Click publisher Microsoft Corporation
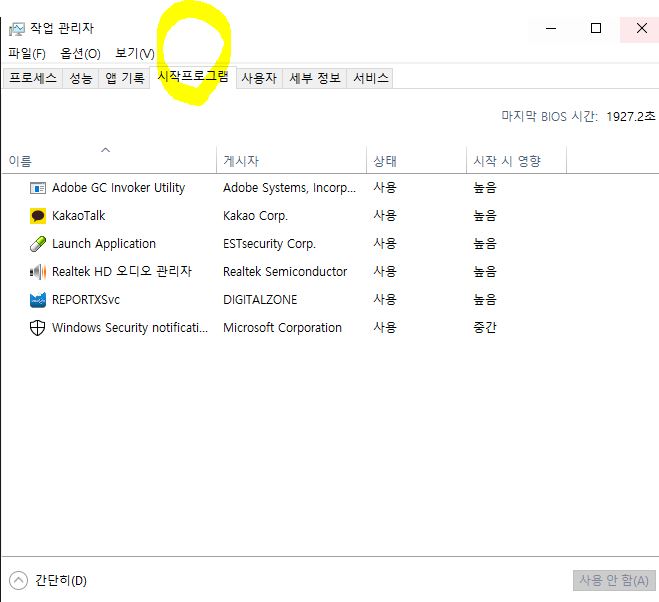 (282, 328)
